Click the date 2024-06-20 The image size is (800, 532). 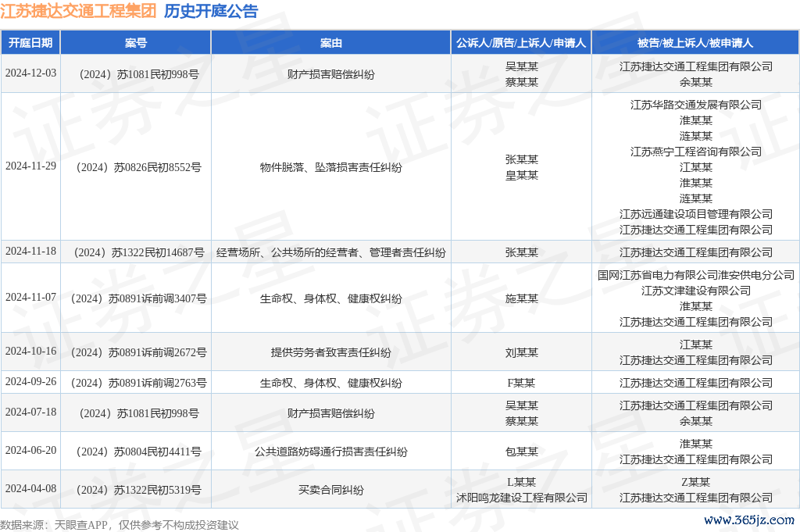pos(30,450)
